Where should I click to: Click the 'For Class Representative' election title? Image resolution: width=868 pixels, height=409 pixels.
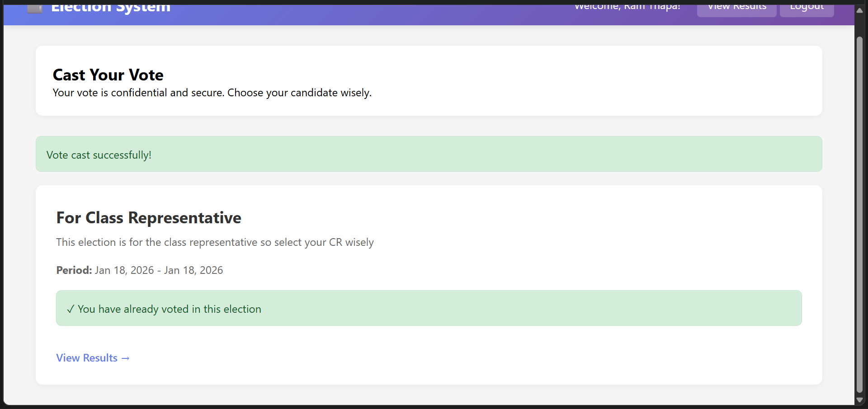(149, 218)
